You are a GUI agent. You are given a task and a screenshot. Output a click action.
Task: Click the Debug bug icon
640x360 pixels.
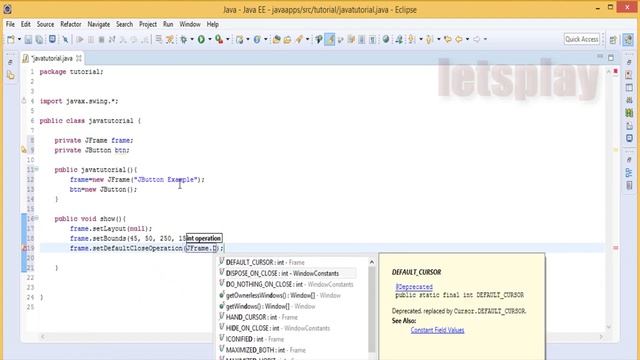(x=184, y=40)
